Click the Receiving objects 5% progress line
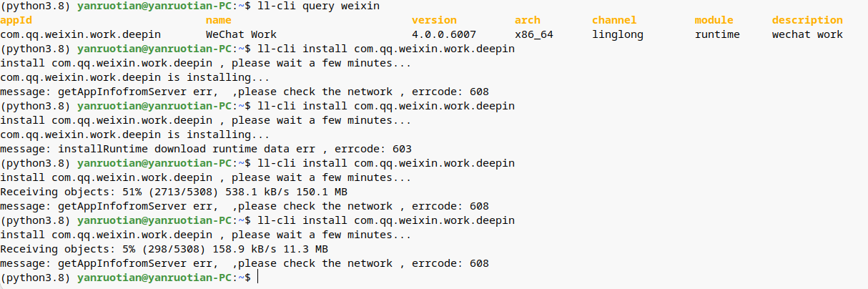Image resolution: width=868 pixels, height=289 pixels. coord(164,249)
